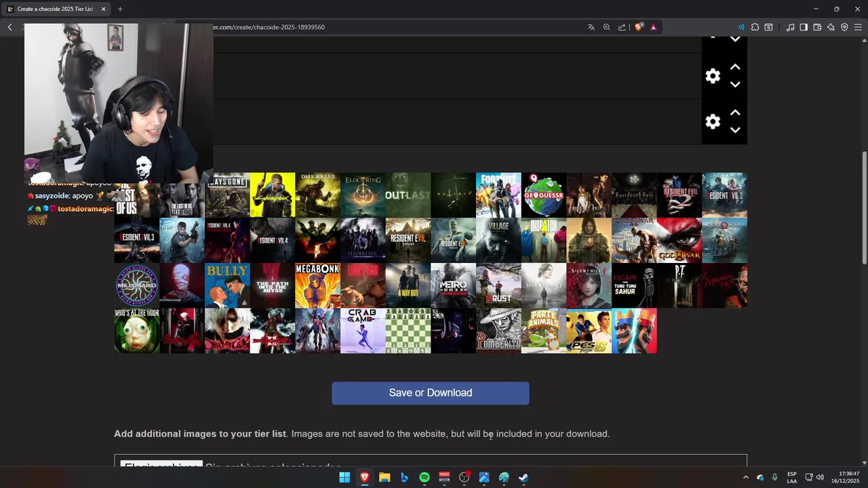Viewport: 868px width, 488px height.
Task: Select the Cyberpunk 2077 game thumbnail
Action: coord(273,195)
